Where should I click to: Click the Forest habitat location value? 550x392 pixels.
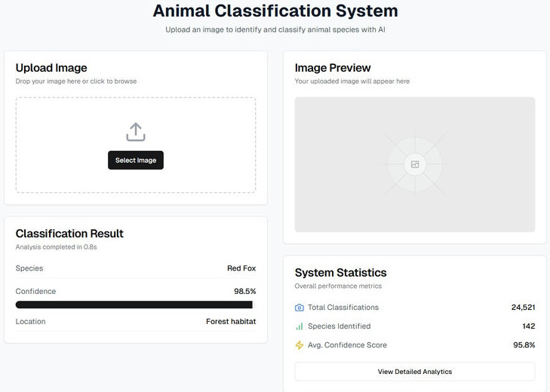coord(231,322)
